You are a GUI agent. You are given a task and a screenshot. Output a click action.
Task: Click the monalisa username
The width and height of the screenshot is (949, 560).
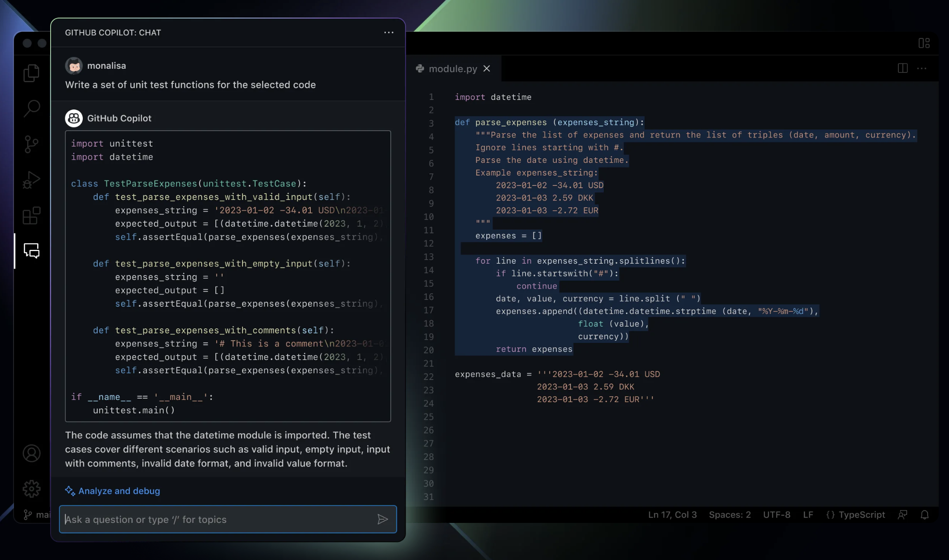click(x=106, y=66)
